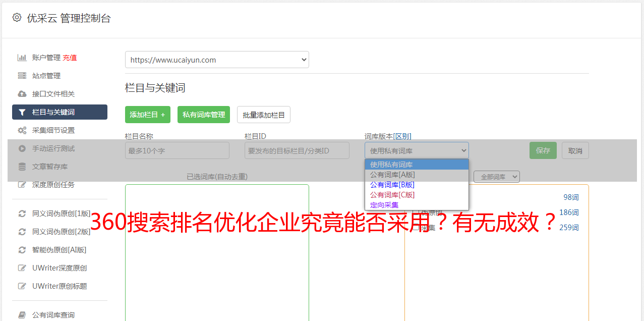This screenshot has width=644, height=321.
Task: Click the 259词 count entry
Action: click(569, 228)
